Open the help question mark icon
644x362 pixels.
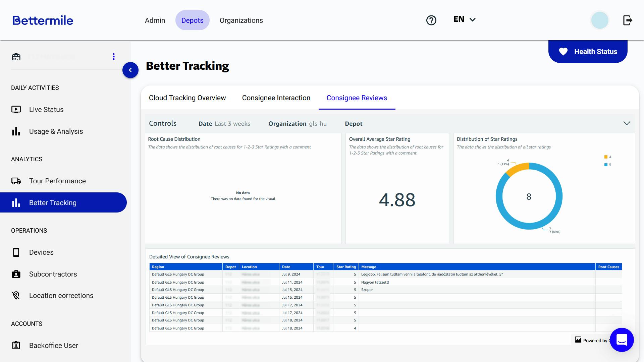431,20
